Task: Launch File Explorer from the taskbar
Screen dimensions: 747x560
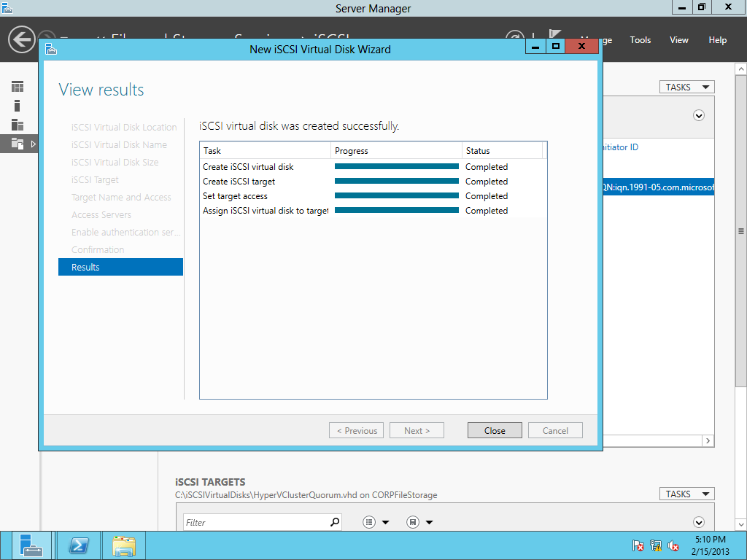Action: (x=123, y=545)
